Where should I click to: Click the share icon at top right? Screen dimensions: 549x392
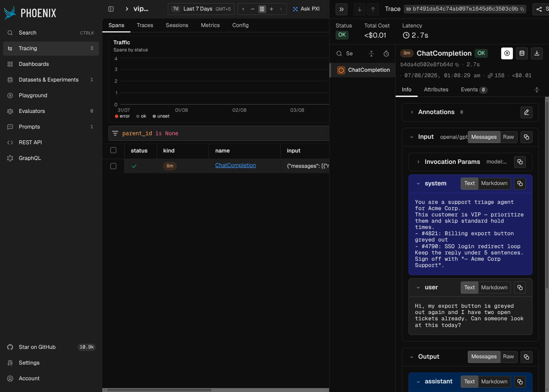(539, 9)
